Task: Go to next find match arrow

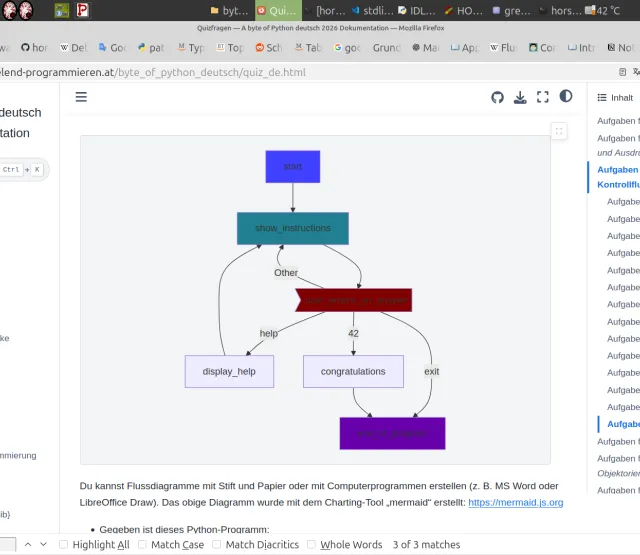Action: click(43, 544)
